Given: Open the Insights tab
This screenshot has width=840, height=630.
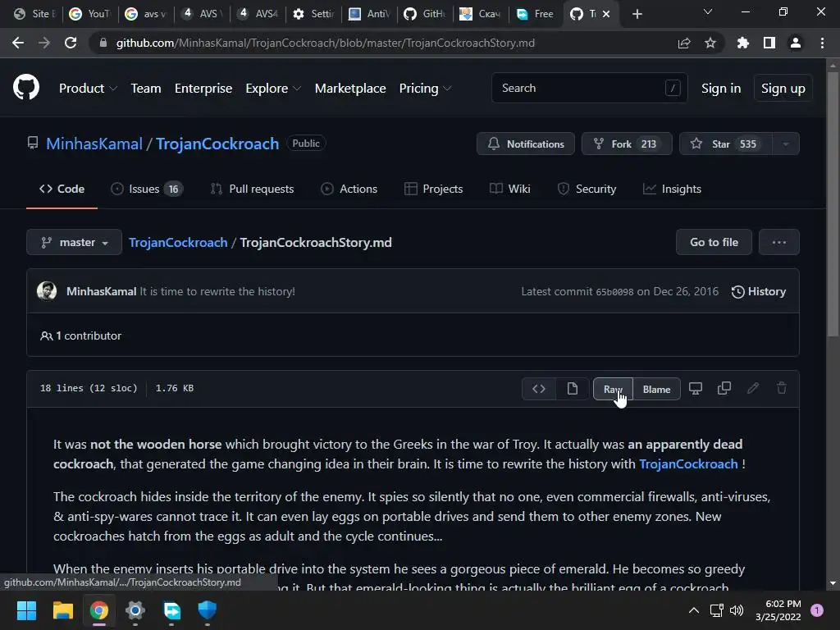Looking at the screenshot, I should pyautogui.click(x=672, y=189).
